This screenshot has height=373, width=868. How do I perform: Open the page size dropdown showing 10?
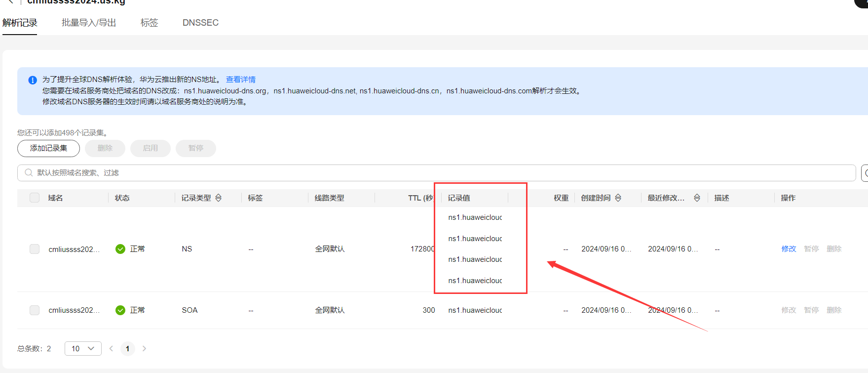[x=83, y=348]
